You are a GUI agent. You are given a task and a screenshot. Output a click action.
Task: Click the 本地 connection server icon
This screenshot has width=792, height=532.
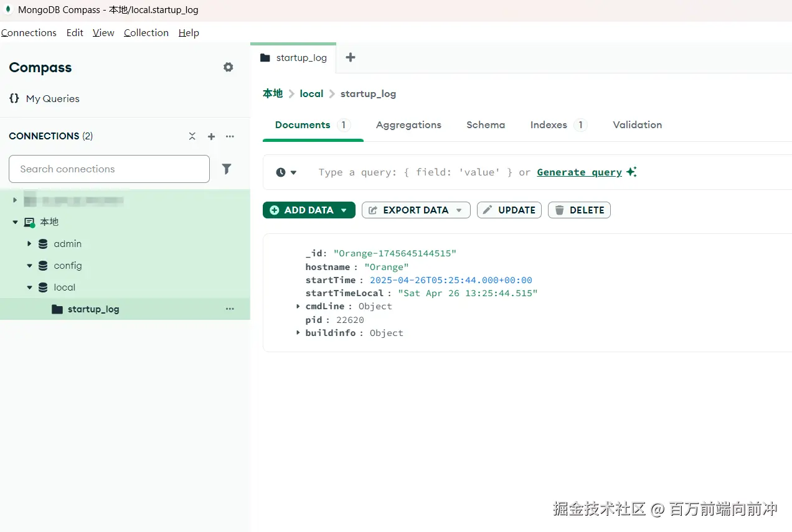tap(29, 222)
